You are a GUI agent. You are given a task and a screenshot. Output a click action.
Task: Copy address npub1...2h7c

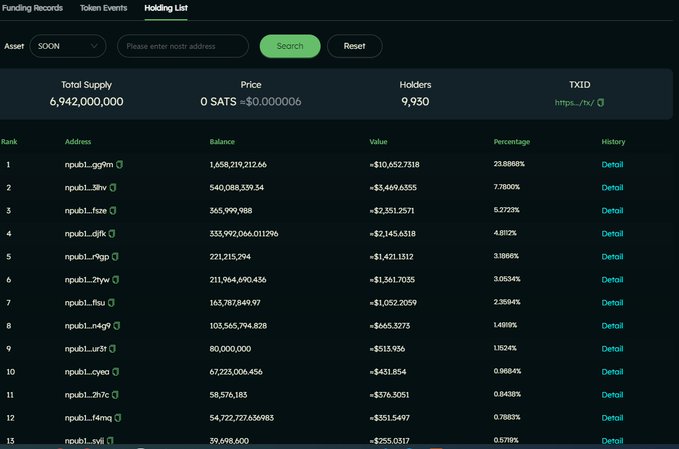point(115,395)
